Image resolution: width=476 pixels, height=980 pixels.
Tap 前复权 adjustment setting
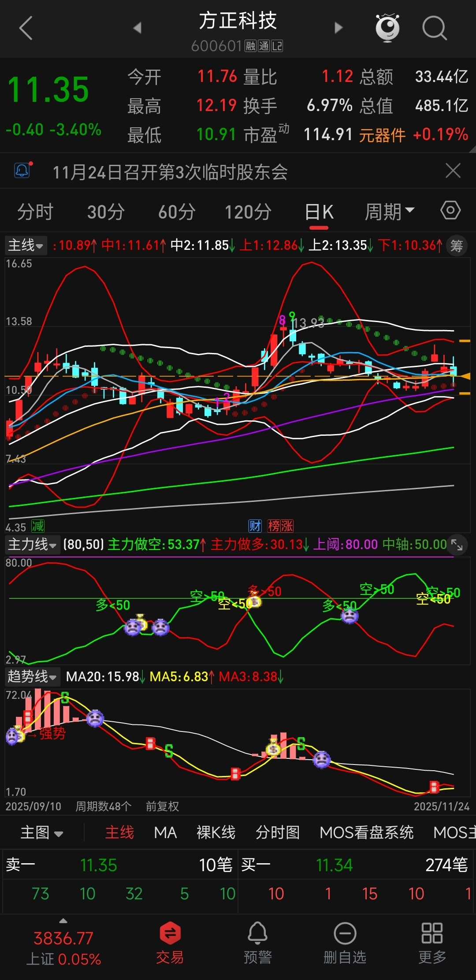pos(162,806)
